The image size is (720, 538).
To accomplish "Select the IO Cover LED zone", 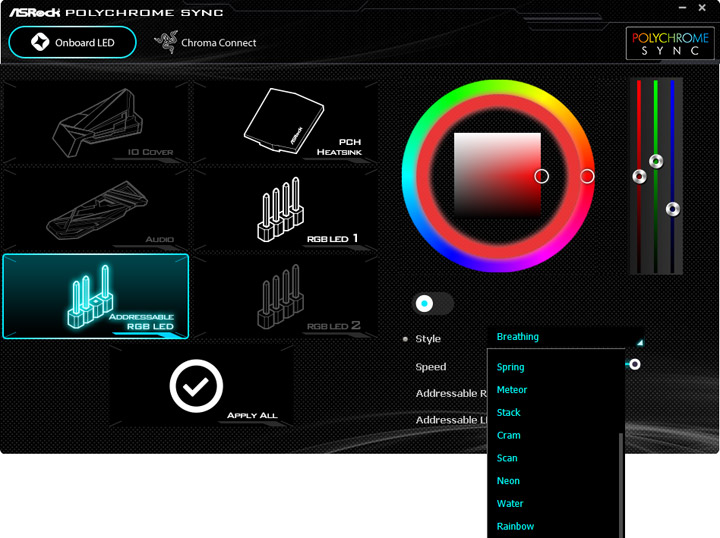I will (x=96, y=122).
